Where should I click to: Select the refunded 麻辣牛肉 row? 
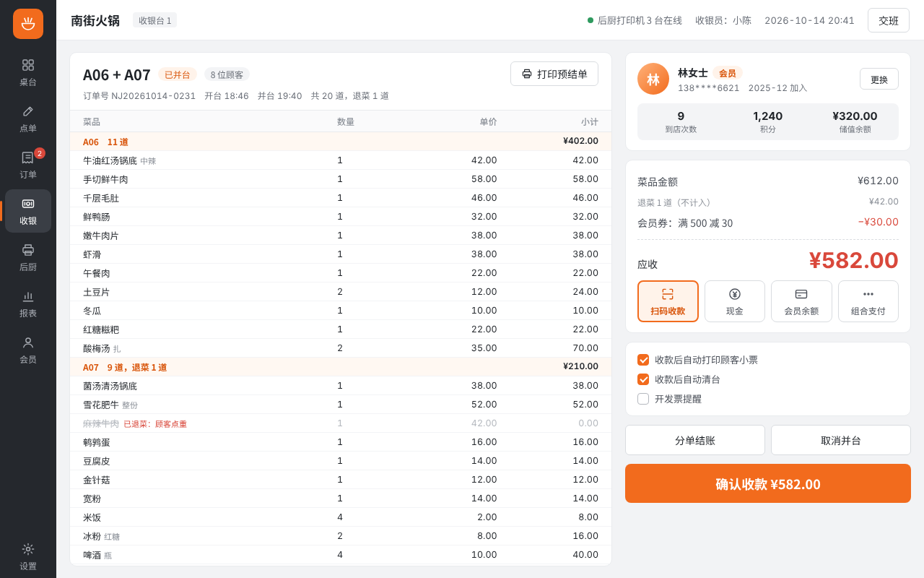click(x=341, y=423)
